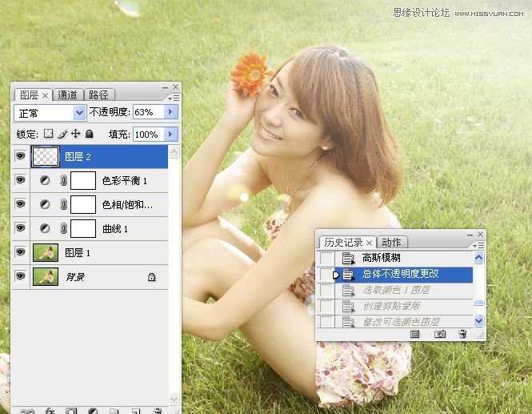
Task: Click the lock position move icon
Action: coord(76,135)
